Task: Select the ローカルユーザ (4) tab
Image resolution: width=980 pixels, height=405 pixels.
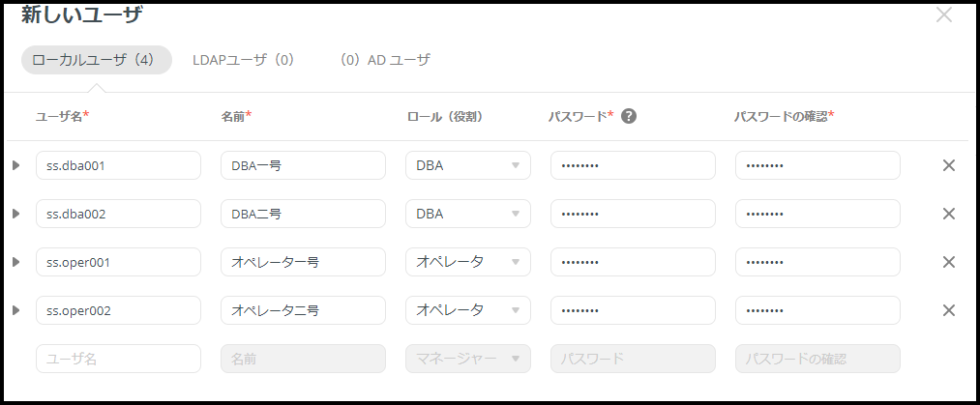Action: coord(96,60)
